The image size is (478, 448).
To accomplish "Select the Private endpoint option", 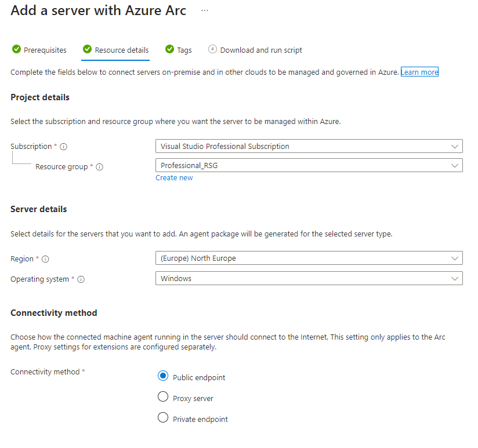I will [x=163, y=418].
